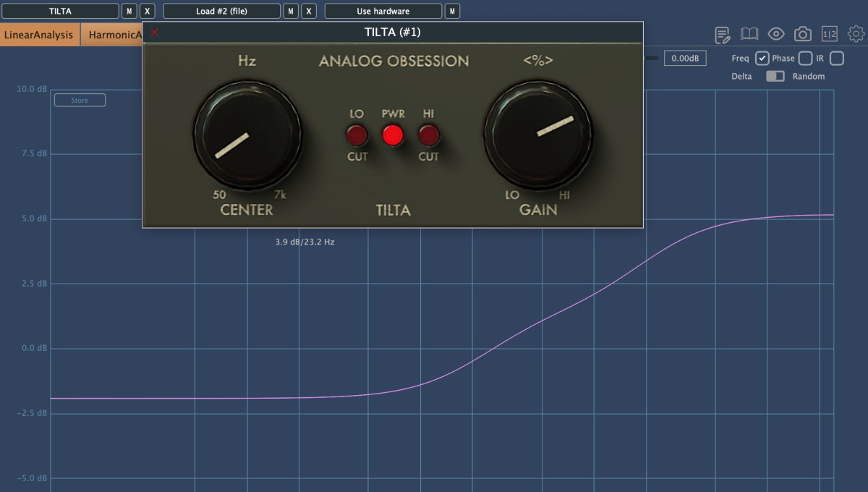Click the 0.0 dB axis label
Image resolution: width=868 pixels, height=492 pixels.
35,348
